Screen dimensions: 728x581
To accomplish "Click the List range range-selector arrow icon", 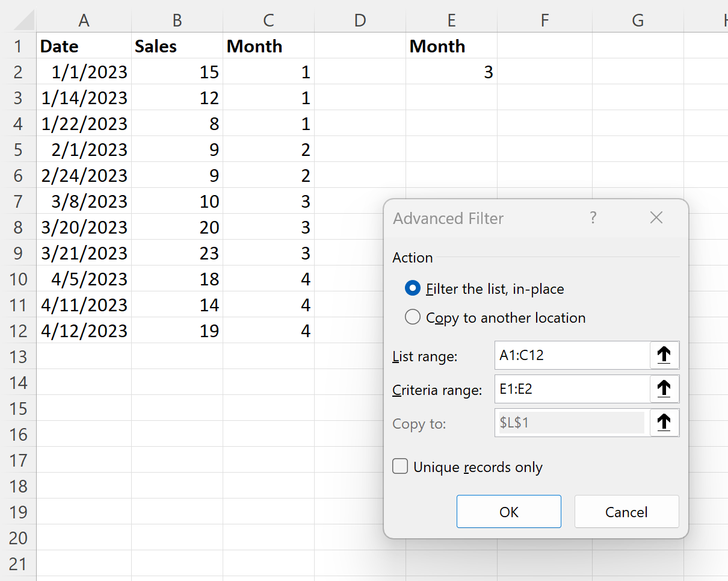I will [664, 355].
